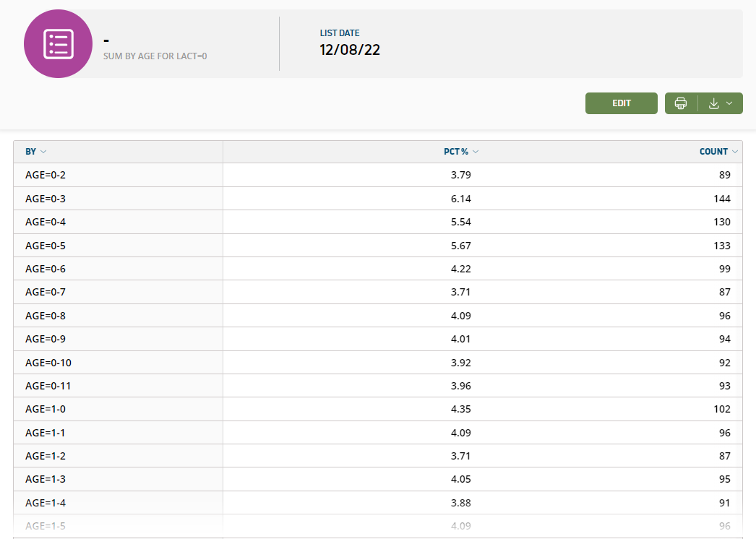Screen dimensions: 756x539
Task: Select the AGE=0-11 row label
Action: [x=48, y=386]
